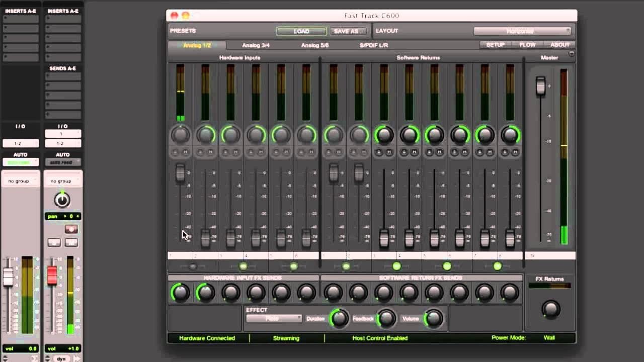The image size is (644, 362).
Task: Click the first SENDS A-E slot
Action: 63,76
